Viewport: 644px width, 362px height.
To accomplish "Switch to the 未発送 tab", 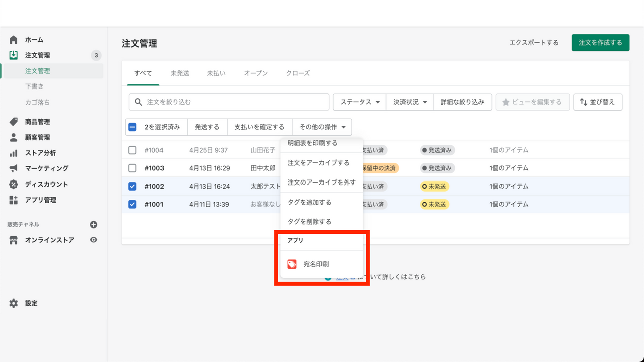I will click(180, 73).
